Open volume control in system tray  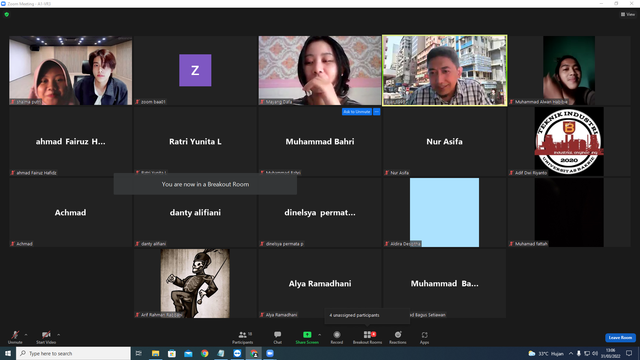pyautogui.click(x=595, y=353)
